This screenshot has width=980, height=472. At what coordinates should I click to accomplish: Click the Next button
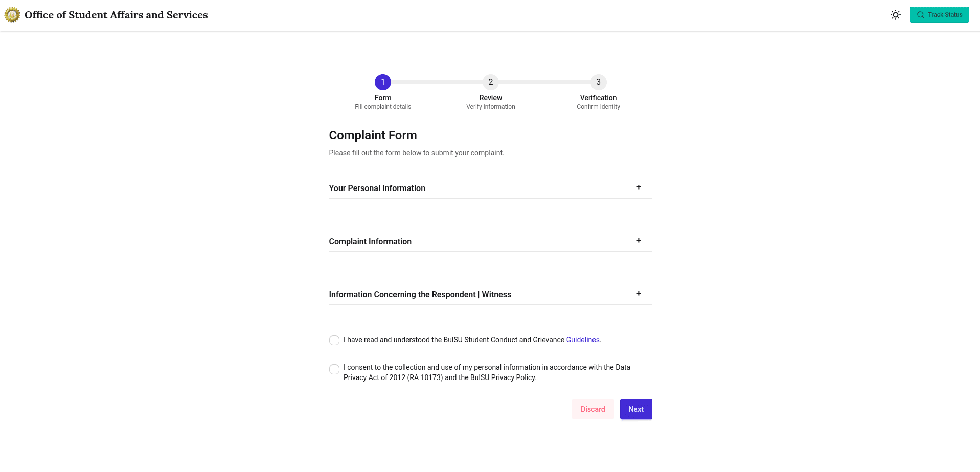pos(636,409)
